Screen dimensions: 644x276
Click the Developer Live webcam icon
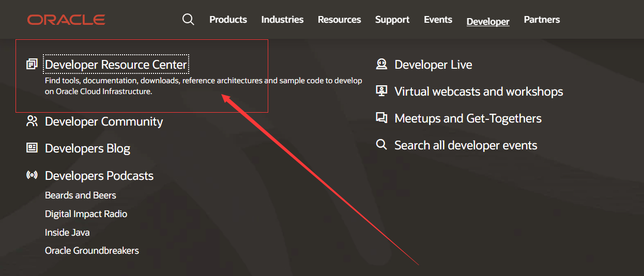pos(381,64)
